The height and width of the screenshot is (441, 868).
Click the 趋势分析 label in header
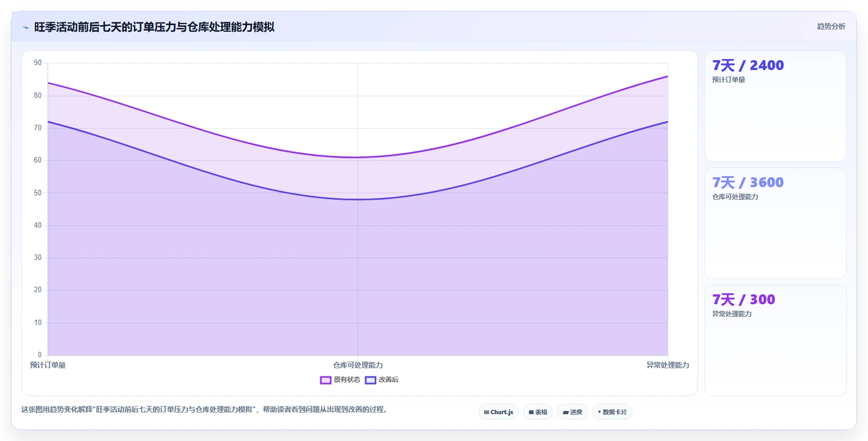pos(831,26)
